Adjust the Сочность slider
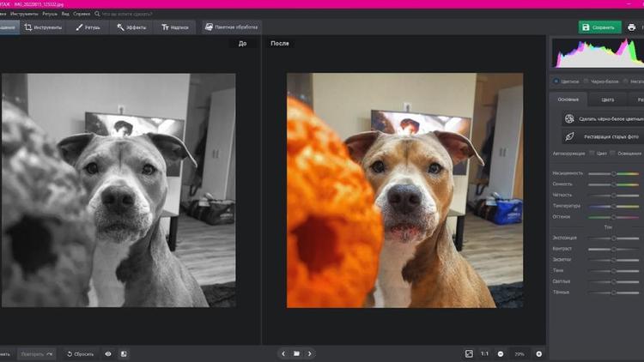 pos(614,184)
